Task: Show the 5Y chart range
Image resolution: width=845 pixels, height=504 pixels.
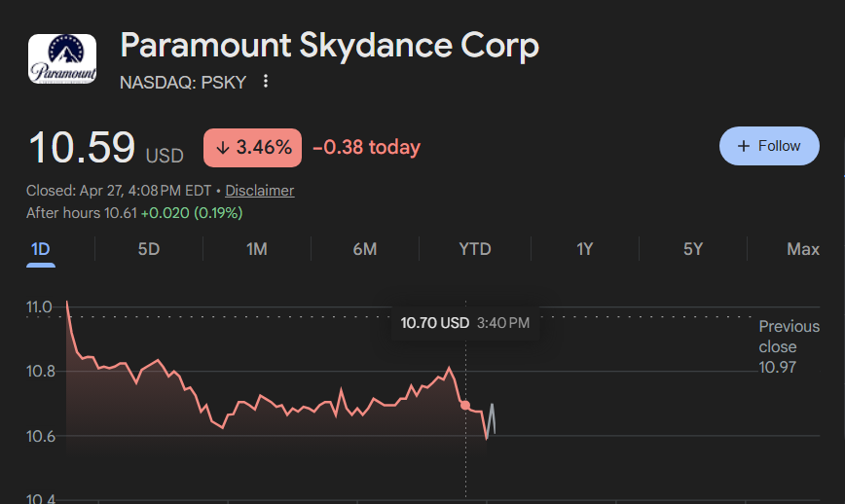Action: 693,249
